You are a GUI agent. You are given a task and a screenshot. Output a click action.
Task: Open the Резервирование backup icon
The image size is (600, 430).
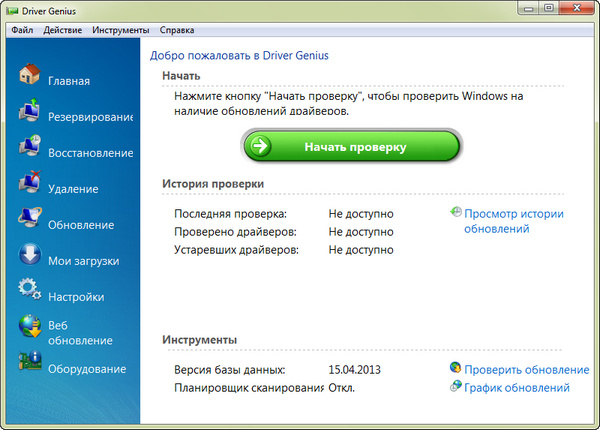coord(29,112)
